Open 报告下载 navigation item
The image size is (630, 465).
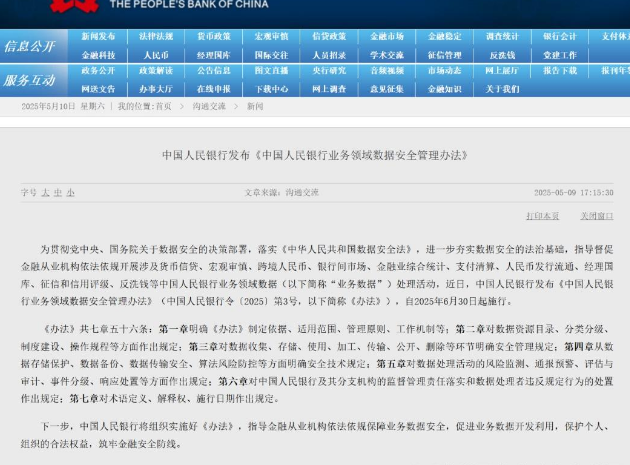[560, 71]
